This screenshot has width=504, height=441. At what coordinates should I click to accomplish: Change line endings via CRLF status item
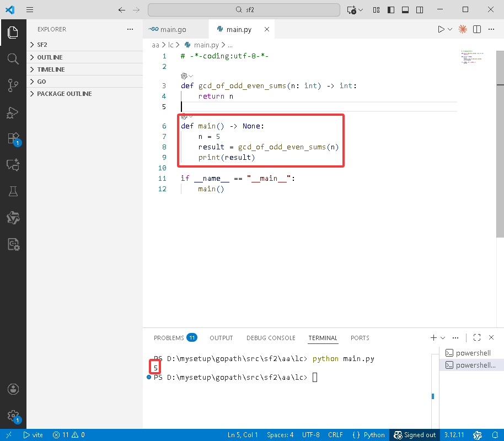(335, 435)
